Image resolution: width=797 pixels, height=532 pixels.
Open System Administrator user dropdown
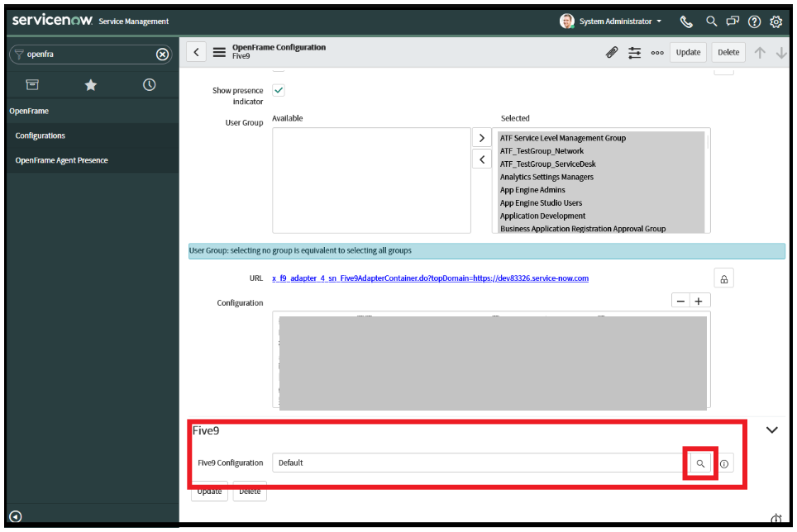[x=610, y=21]
